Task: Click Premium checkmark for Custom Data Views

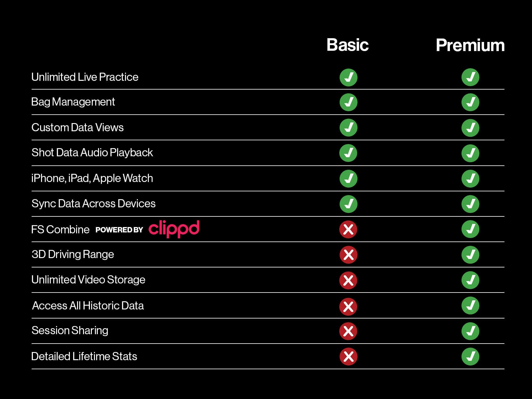Action: point(470,128)
